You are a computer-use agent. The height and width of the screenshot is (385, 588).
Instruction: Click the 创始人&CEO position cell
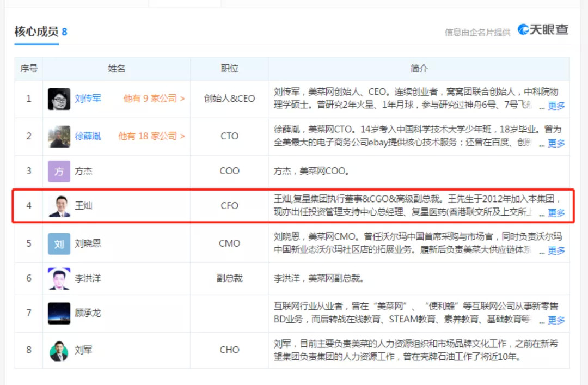(230, 99)
